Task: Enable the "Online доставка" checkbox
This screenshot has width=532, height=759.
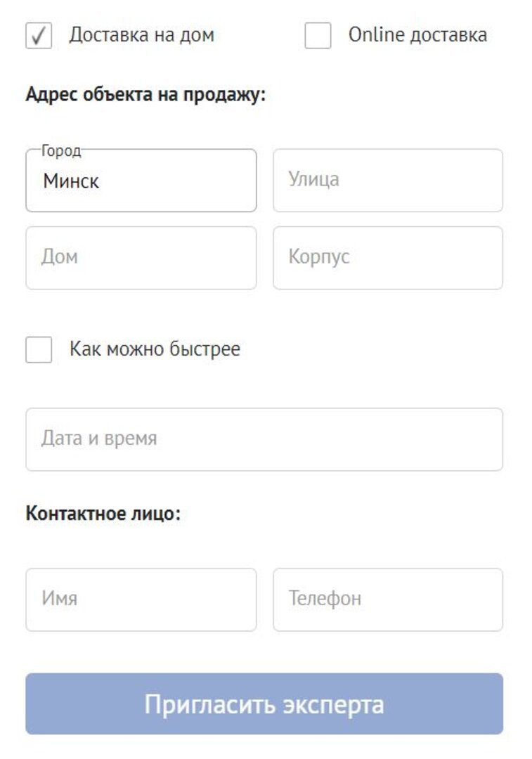Action: (318, 36)
